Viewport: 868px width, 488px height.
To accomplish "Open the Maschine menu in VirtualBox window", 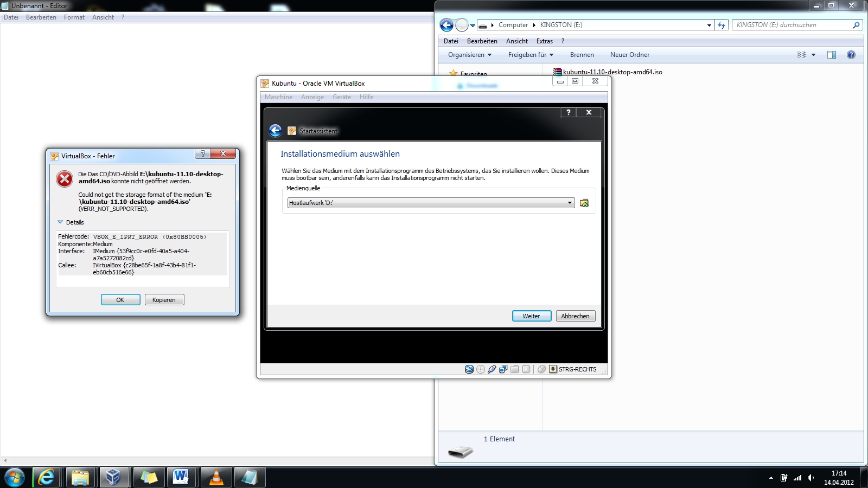I will (x=278, y=97).
